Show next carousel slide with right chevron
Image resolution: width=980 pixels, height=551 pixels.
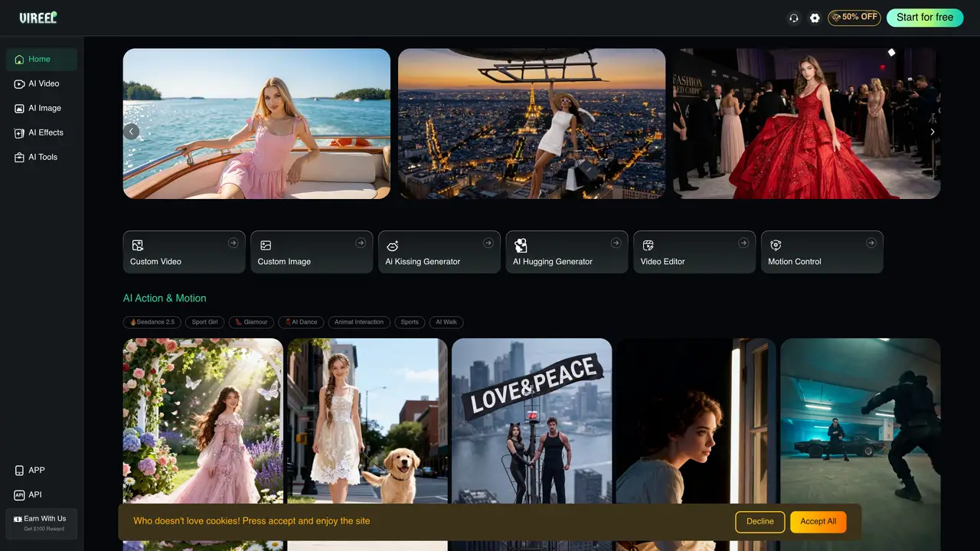click(933, 132)
